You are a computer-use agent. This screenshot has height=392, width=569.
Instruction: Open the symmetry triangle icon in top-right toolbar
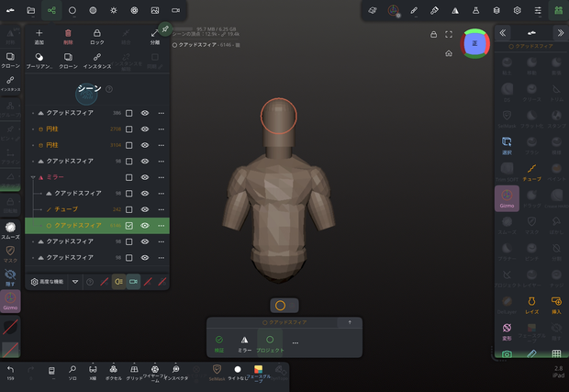pos(455,10)
